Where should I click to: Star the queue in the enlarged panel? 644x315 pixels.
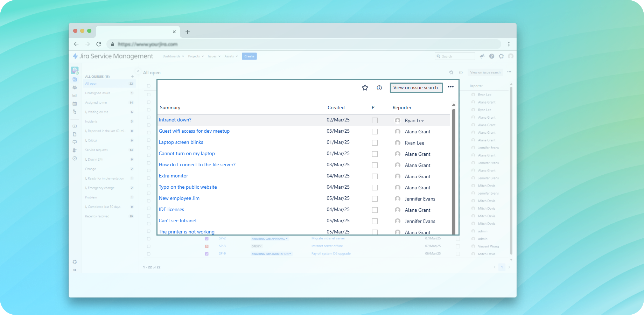(365, 88)
